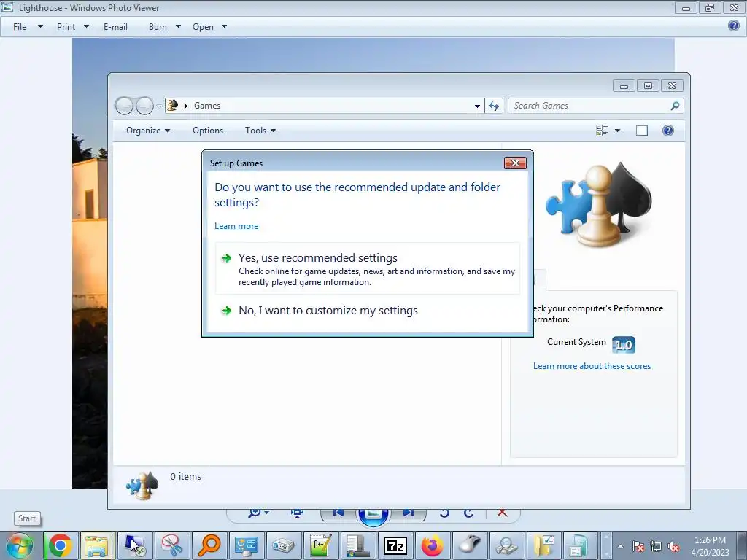Open the Organize menu

click(147, 131)
